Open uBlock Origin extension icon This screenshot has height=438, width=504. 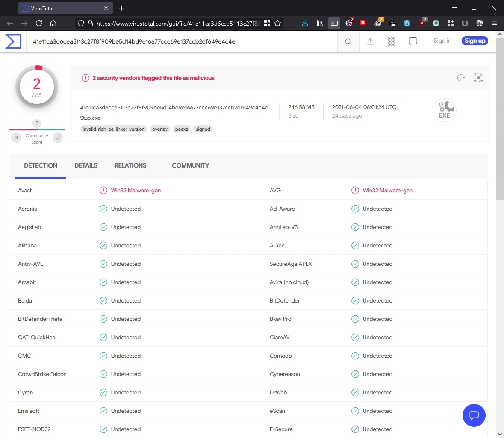(x=422, y=23)
